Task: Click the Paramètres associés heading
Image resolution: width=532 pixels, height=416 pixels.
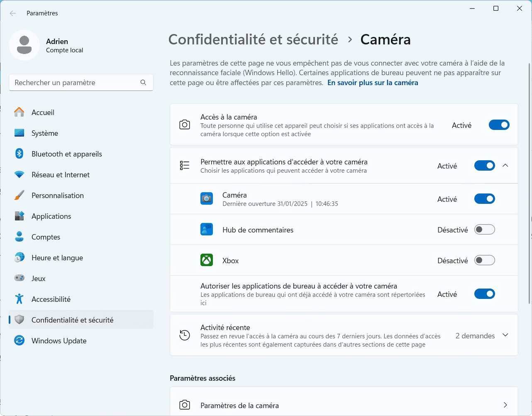Action: (203, 378)
